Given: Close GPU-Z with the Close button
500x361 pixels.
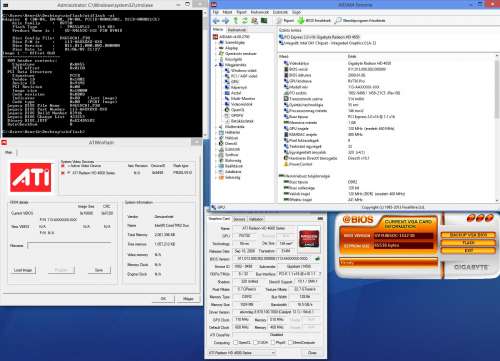Looking at the screenshot, I should pos(312,353).
